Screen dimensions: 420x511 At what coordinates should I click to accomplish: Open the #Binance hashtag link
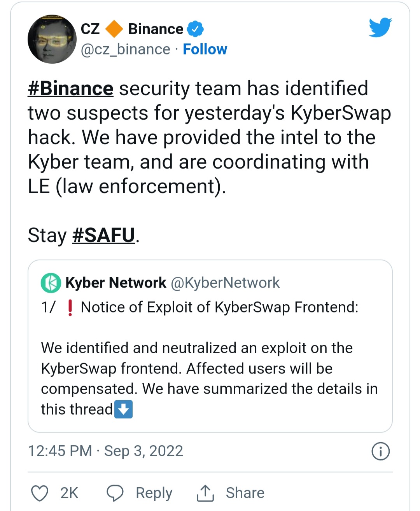point(70,89)
